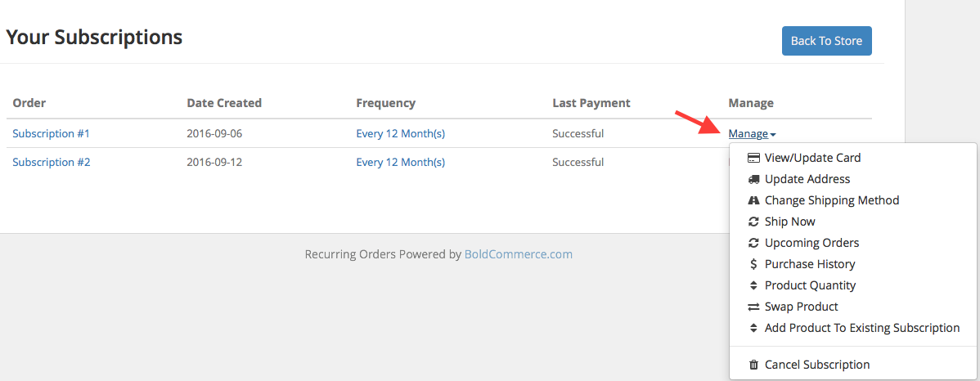This screenshot has height=381, width=980.
Task: Click the credit card icon beside View/Update Card
Action: [x=754, y=158]
